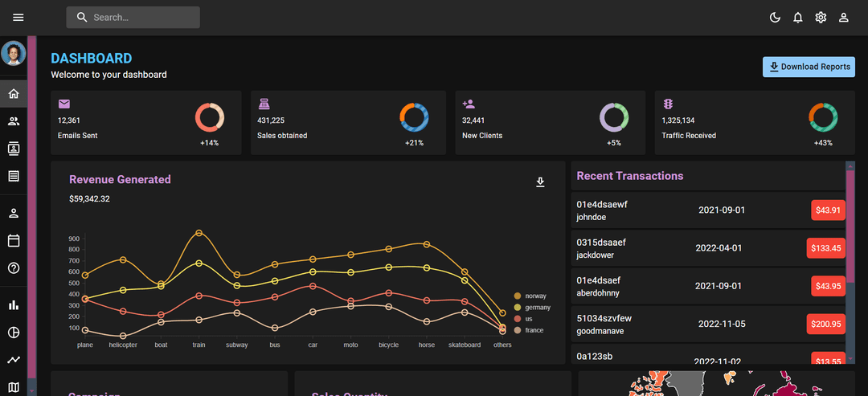868x396 pixels.
Task: Click the $43.91 transaction amount for johndoe
Action: [828, 210]
